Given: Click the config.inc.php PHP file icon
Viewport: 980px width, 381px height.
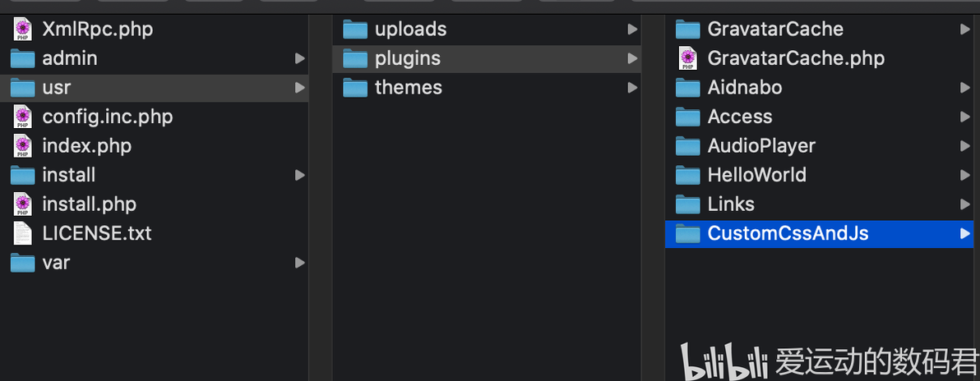Looking at the screenshot, I should 23,117.
